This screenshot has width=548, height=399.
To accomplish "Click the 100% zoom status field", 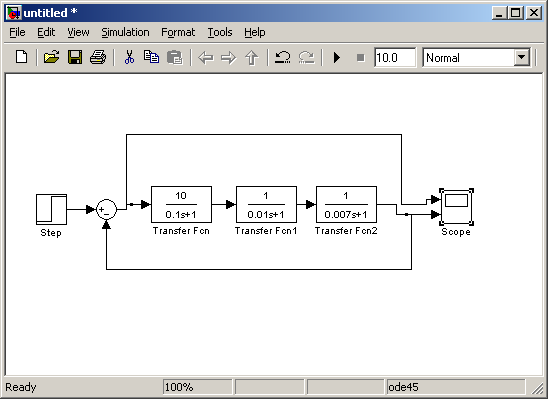I will pyautogui.click(x=197, y=387).
